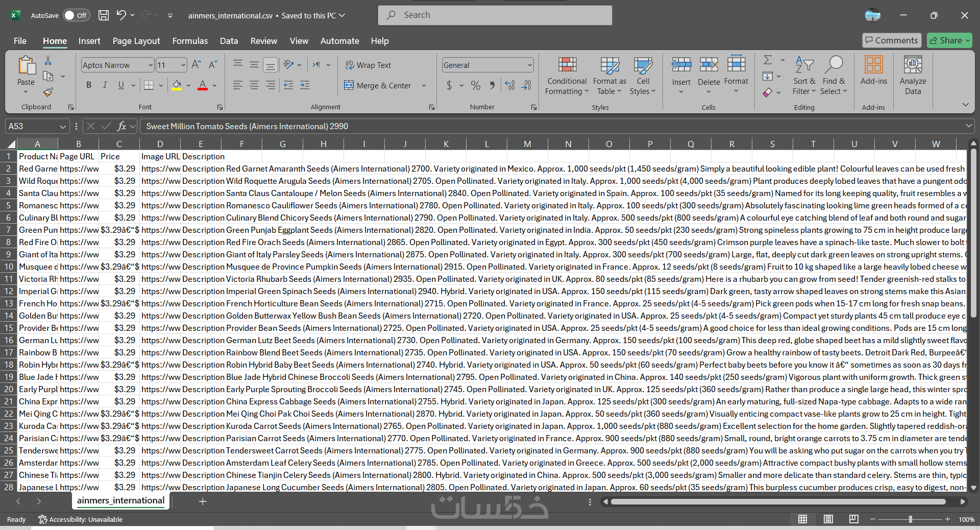
Task: Expand the Name Box dropdown arrow
Action: tap(63, 126)
